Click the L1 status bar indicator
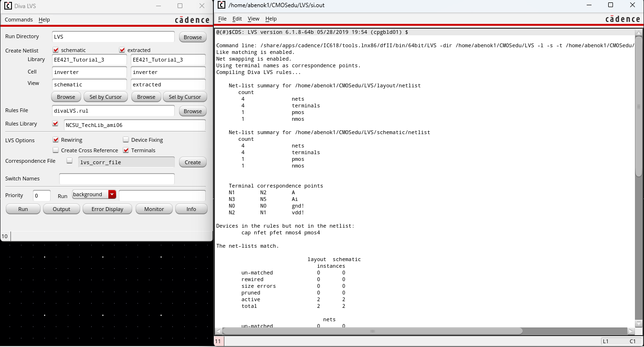Image resolution: width=644 pixels, height=347 pixels. (x=606, y=341)
